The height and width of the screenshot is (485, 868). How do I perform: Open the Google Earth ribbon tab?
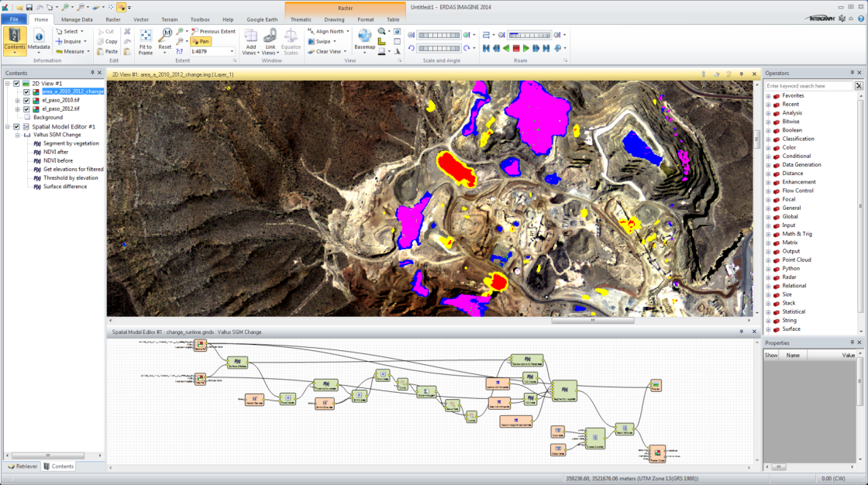(x=260, y=19)
